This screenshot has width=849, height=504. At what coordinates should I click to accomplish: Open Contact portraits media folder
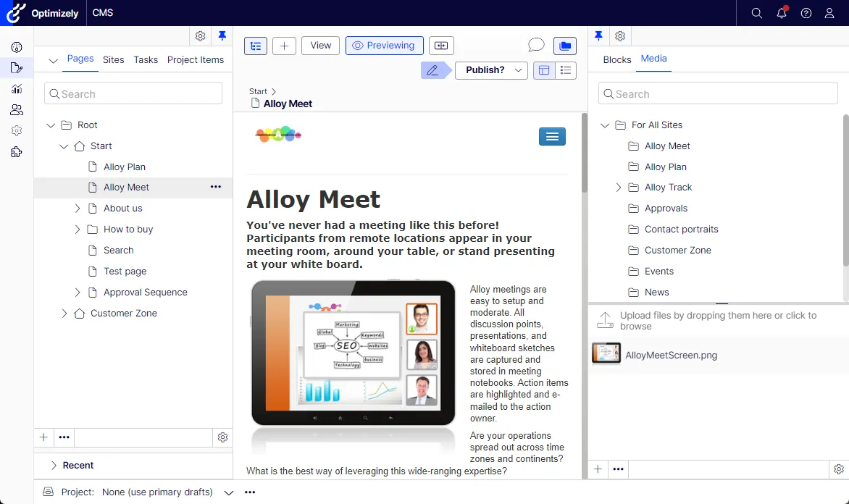click(681, 230)
